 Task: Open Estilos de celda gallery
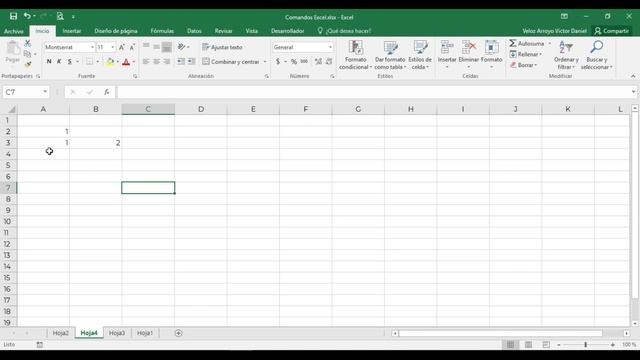(420, 55)
